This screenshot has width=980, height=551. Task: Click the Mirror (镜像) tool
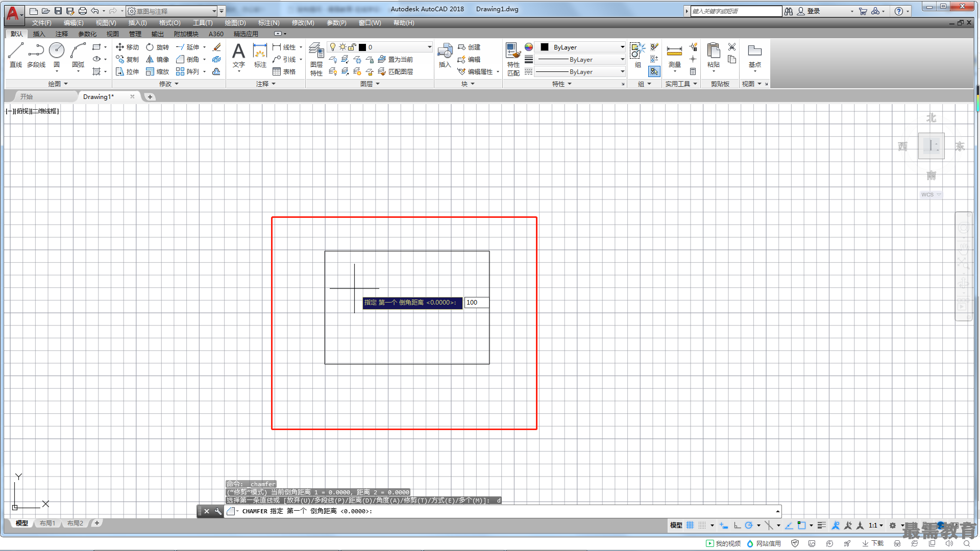[157, 59]
